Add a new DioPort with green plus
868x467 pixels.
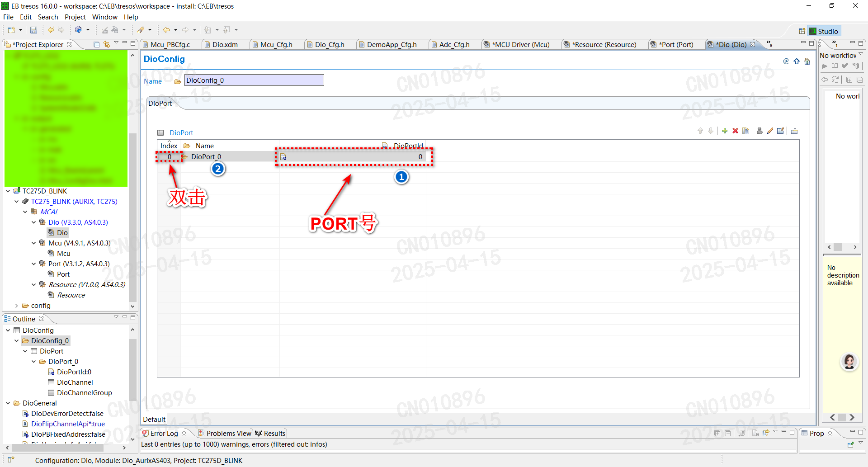click(725, 131)
